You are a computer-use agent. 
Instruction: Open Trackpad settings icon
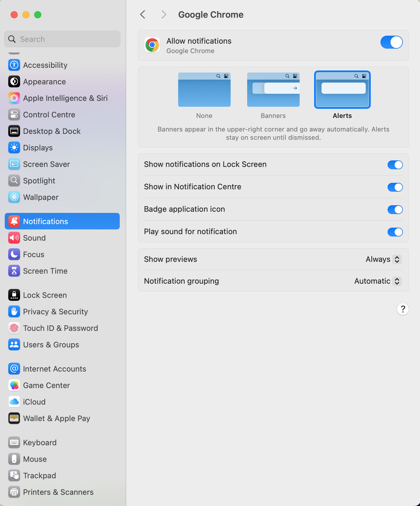pyautogui.click(x=14, y=476)
